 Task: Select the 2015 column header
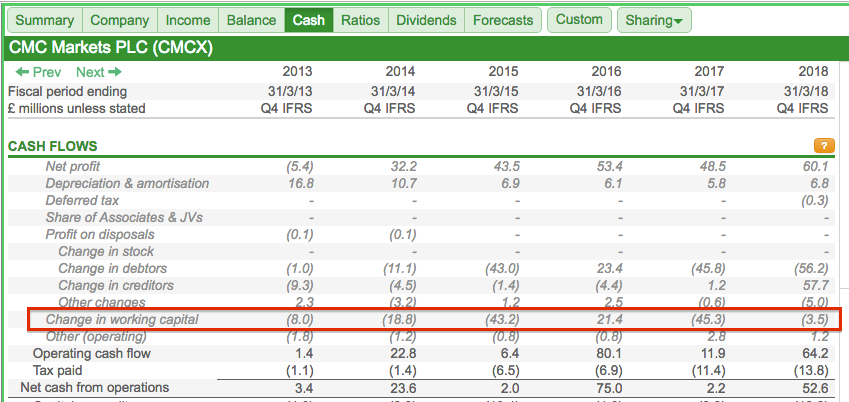(503, 72)
